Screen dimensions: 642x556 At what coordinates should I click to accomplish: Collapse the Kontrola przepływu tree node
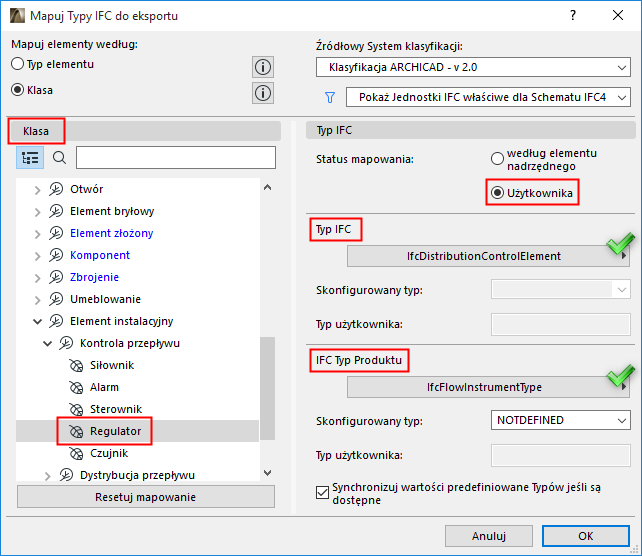[48, 343]
